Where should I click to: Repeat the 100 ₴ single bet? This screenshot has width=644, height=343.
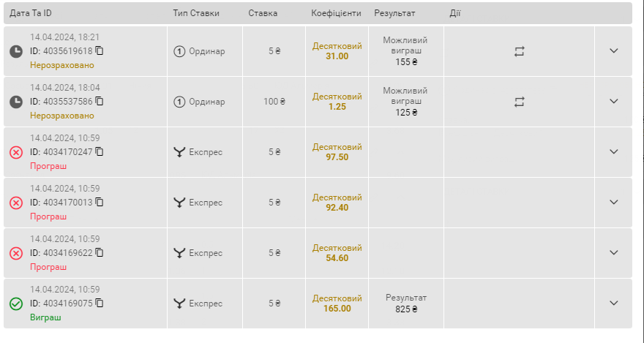point(519,102)
